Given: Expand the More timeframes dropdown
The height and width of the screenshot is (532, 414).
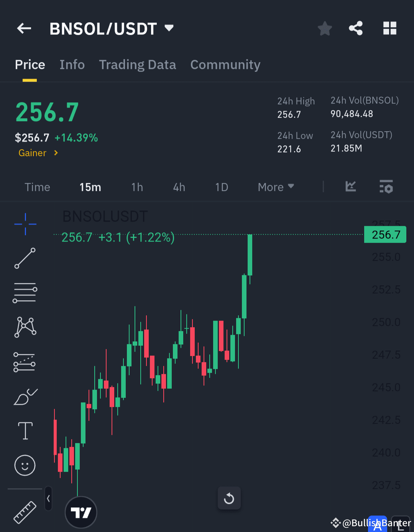Looking at the screenshot, I should [x=276, y=187].
